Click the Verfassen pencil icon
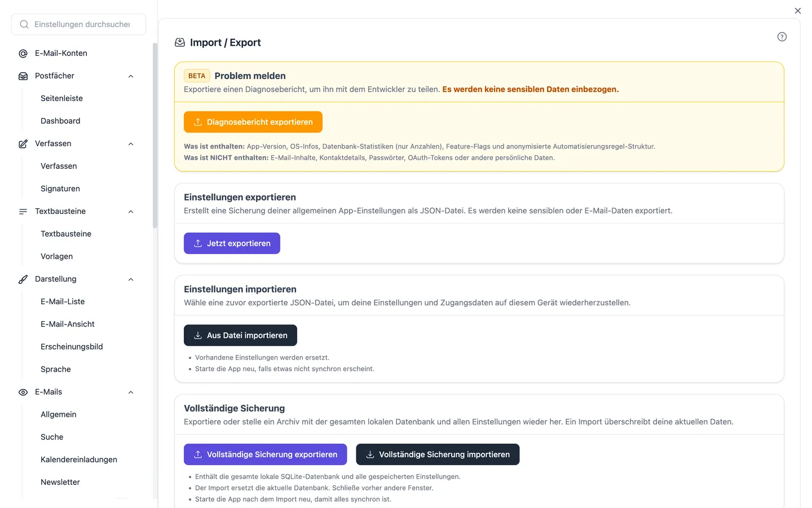 point(23,144)
